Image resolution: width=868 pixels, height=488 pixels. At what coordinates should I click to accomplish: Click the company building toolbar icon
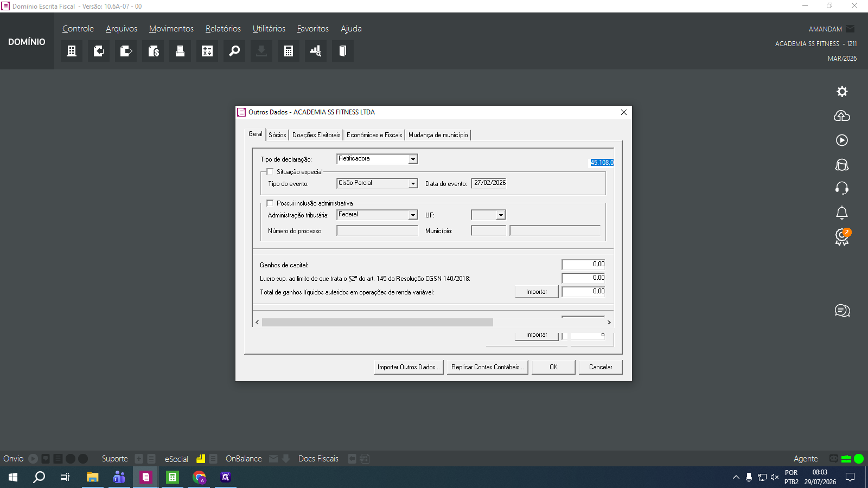72,51
